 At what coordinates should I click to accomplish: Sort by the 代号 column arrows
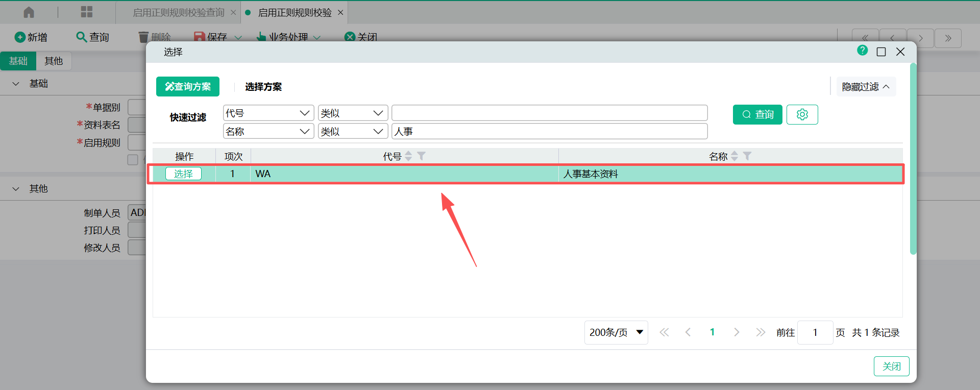tap(408, 156)
